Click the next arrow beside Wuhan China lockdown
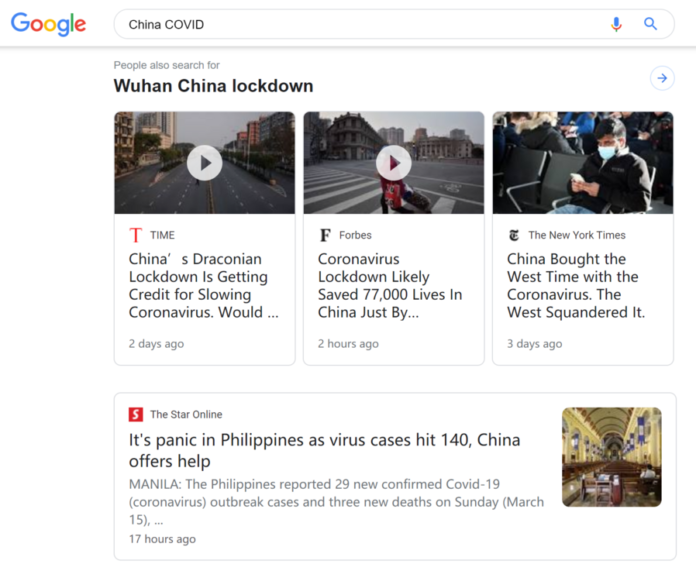696x571 pixels. pos(662,78)
